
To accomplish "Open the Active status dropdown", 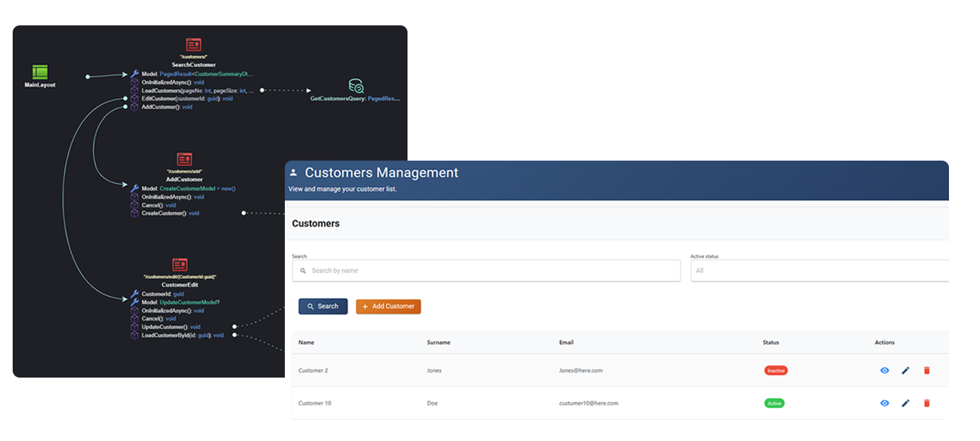I will pos(818,271).
